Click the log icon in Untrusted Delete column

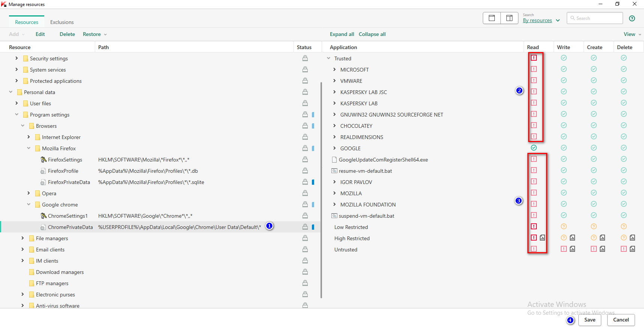(x=632, y=249)
